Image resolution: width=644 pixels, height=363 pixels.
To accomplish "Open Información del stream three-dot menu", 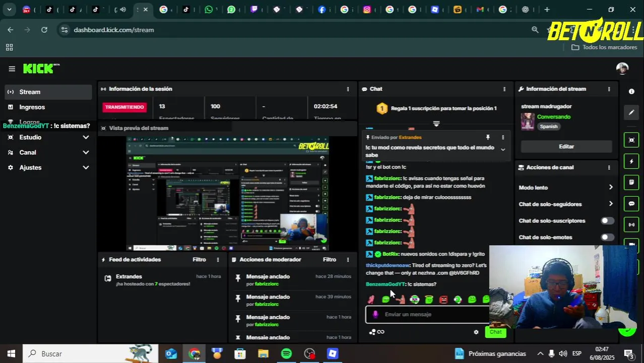I will click(x=609, y=89).
